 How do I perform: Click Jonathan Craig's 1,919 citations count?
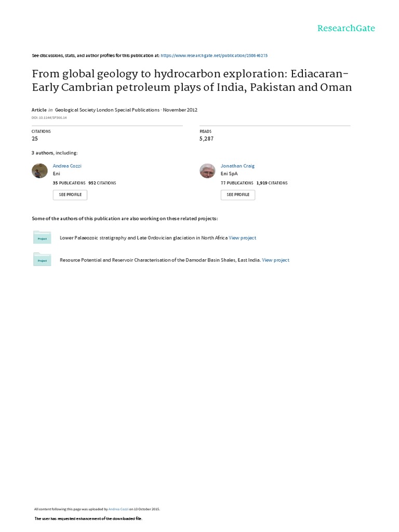(x=272, y=183)
